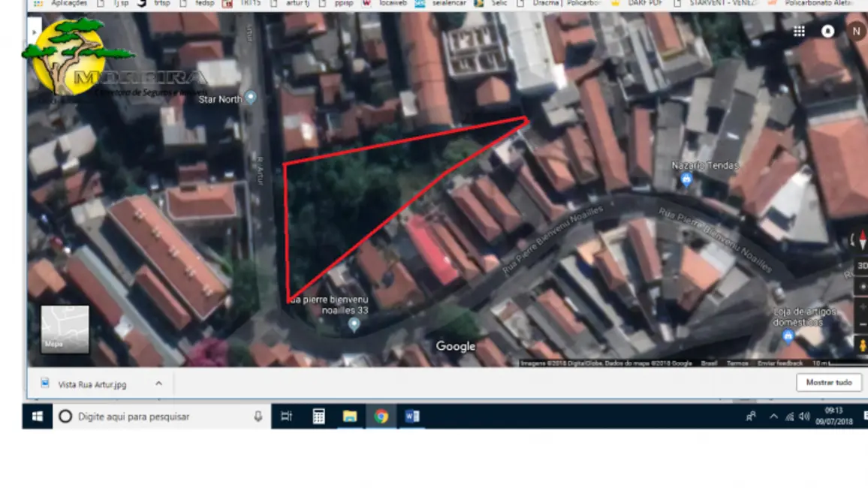
Task: Activate the search microphone in taskbar
Action: point(258,416)
